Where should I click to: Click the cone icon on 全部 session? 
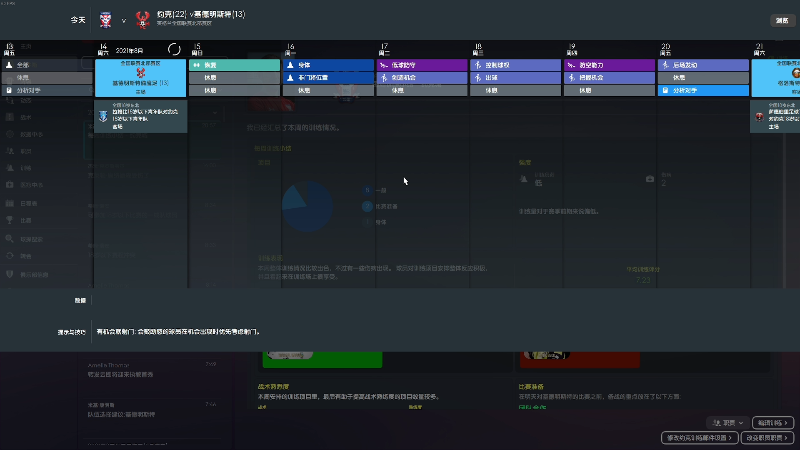coord(9,65)
